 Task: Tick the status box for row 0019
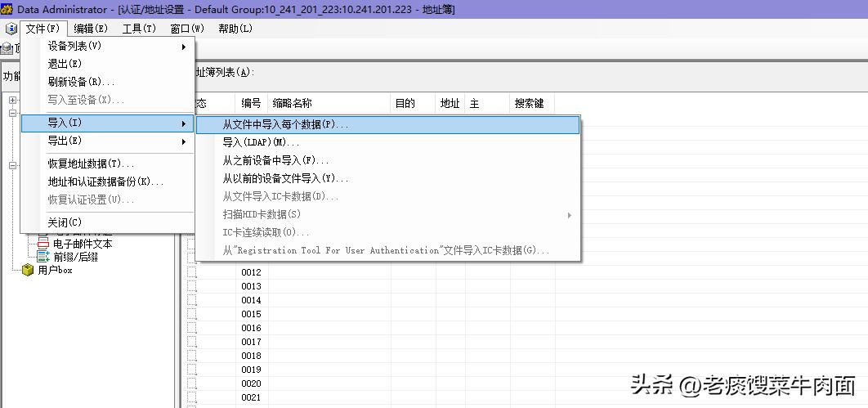coord(192,370)
